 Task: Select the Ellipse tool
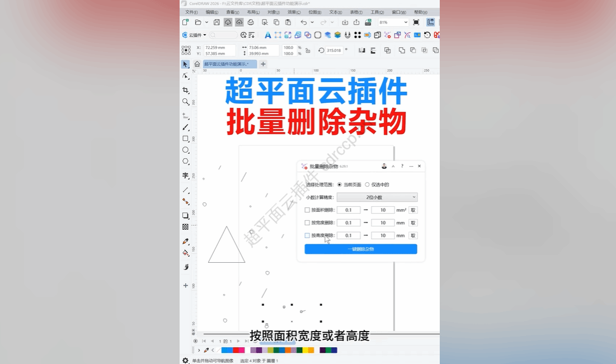(x=185, y=150)
